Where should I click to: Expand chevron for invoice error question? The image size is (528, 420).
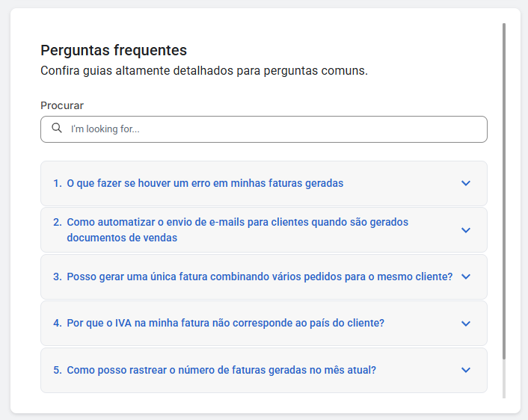tap(466, 183)
